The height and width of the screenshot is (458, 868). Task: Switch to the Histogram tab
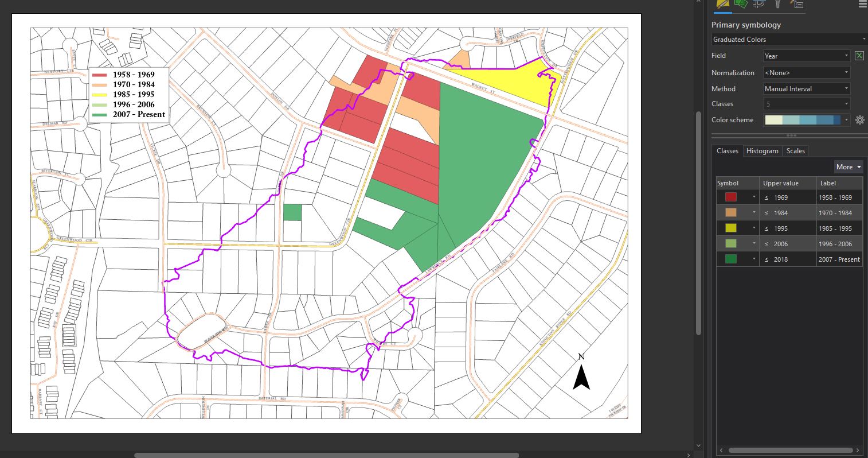763,151
